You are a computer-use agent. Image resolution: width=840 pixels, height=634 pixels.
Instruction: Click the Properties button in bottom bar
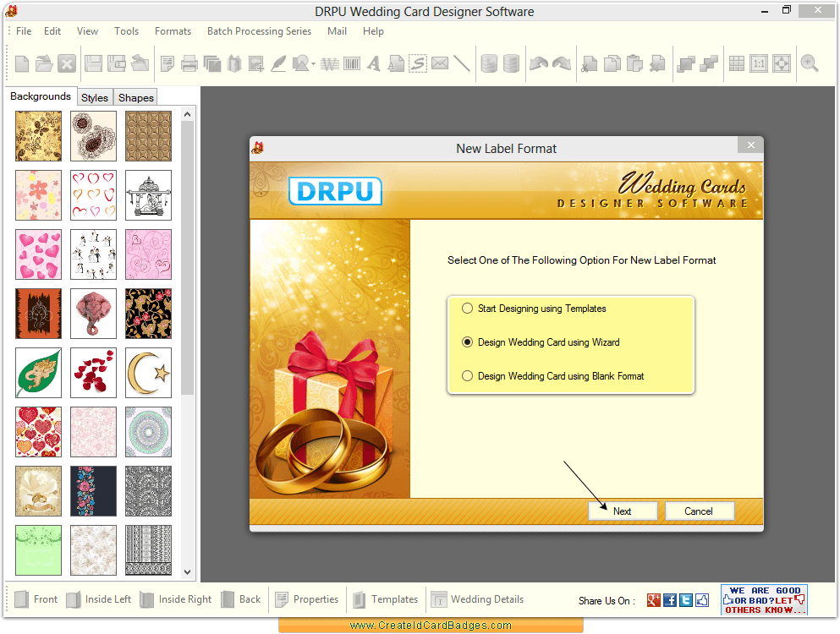click(x=306, y=599)
